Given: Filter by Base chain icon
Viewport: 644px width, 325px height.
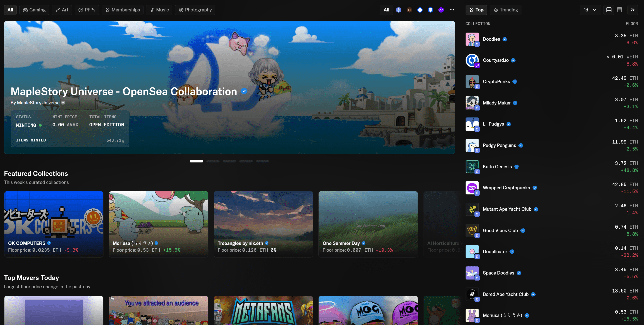Looking at the screenshot, I should [x=420, y=10].
